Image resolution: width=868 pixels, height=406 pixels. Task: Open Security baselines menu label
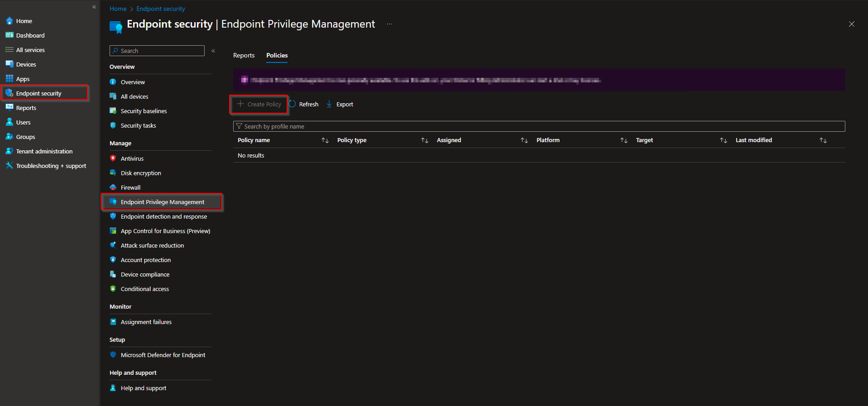(144, 111)
